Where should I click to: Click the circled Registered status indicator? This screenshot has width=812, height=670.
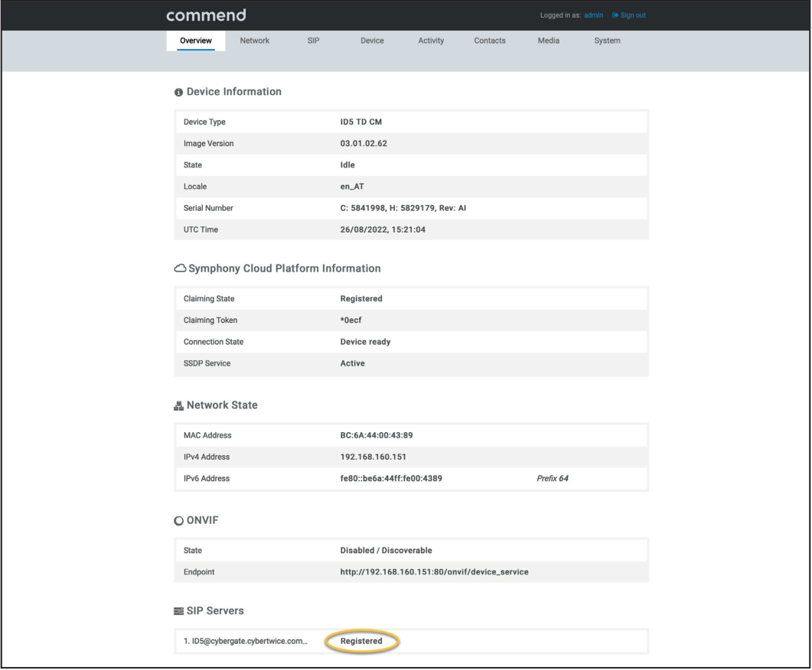pos(362,642)
